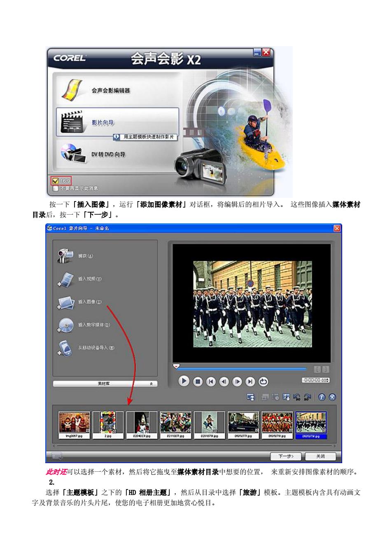392x555 pixels.
Task: Launch 影片向导 from the startup window
Action: (x=117, y=122)
